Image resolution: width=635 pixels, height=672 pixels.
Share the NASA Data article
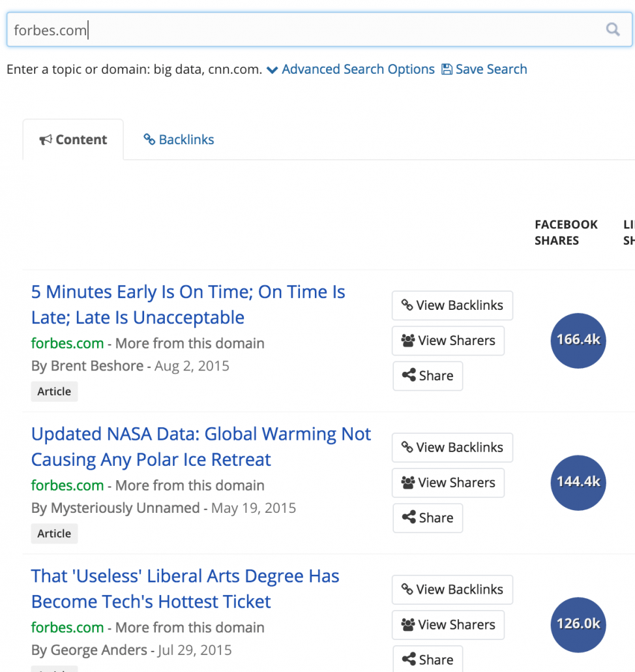(x=428, y=518)
